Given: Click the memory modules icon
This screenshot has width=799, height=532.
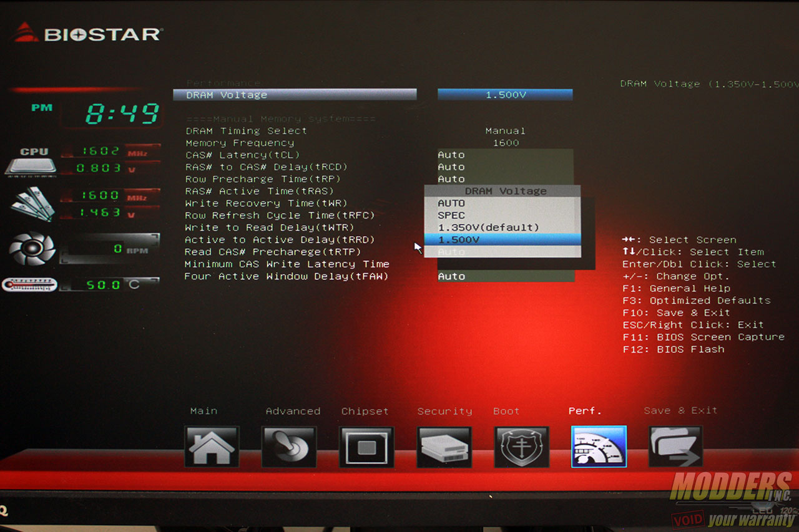Looking at the screenshot, I should click(x=32, y=204).
